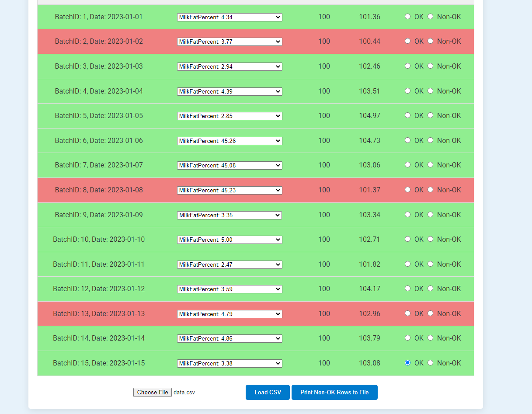Viewport: 532px width, 414px height.
Task: Select Non-OK for Batch 2
Action: tap(430, 41)
